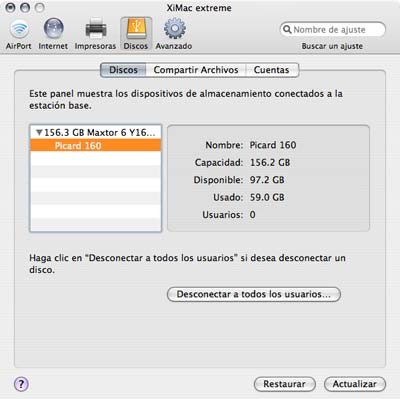Click the red close window button
This screenshot has height=399, width=400.
pos(11,7)
